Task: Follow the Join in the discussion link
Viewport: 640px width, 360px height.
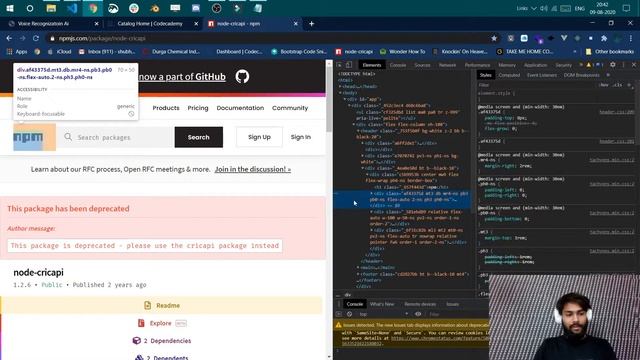Action: (x=253, y=169)
